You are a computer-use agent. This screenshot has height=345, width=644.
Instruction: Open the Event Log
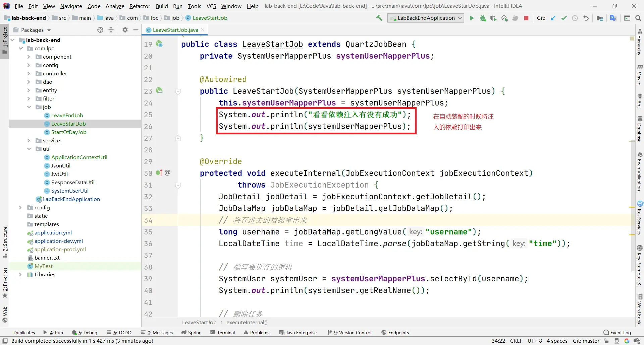point(617,333)
